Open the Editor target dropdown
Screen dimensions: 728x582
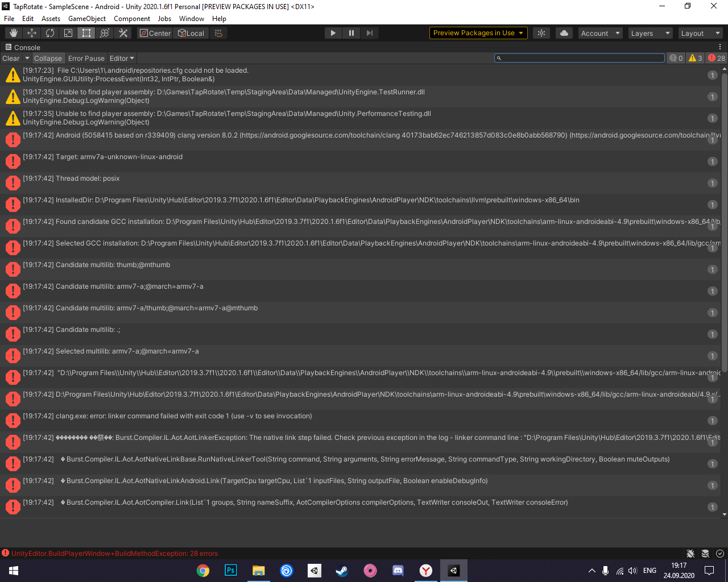(122, 58)
